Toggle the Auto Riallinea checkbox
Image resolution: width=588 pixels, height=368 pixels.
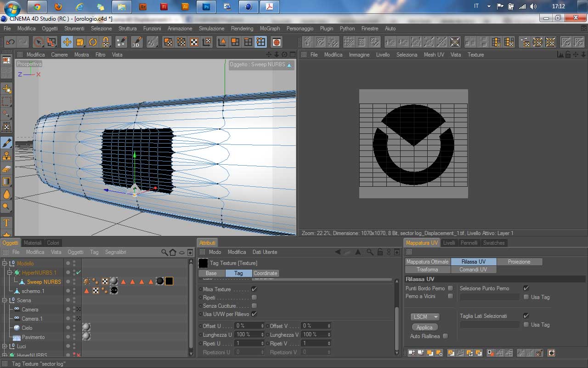tap(445, 336)
